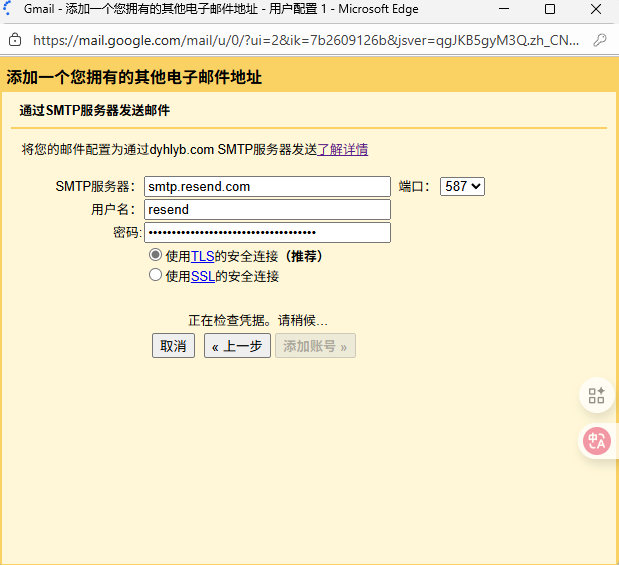Click the pink translate floating icon

pos(597,441)
